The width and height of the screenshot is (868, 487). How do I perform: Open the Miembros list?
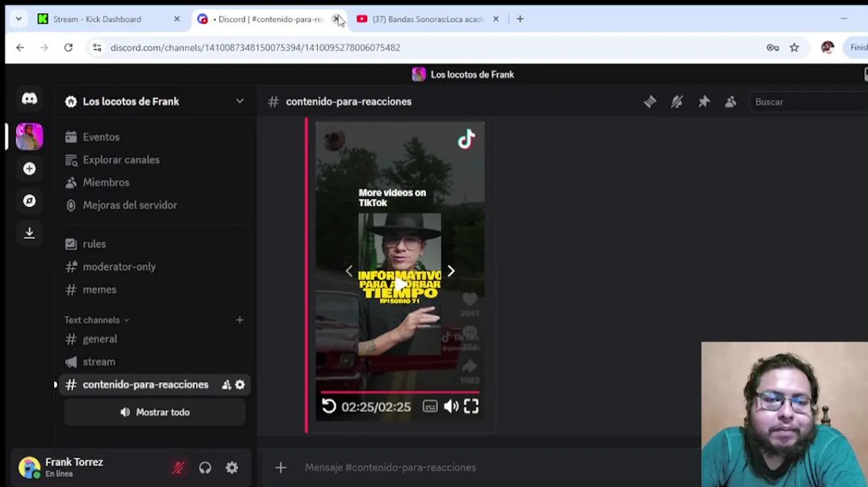(x=154, y=183)
